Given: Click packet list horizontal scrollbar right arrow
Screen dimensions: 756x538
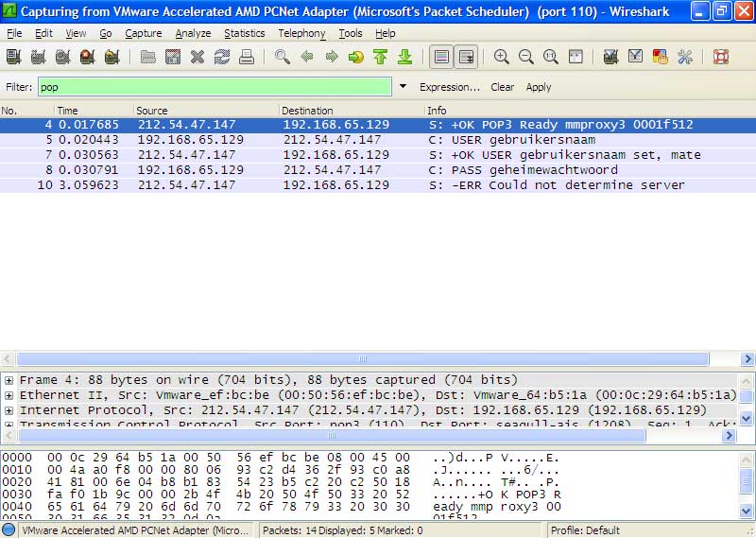Looking at the screenshot, I should [x=747, y=358].
